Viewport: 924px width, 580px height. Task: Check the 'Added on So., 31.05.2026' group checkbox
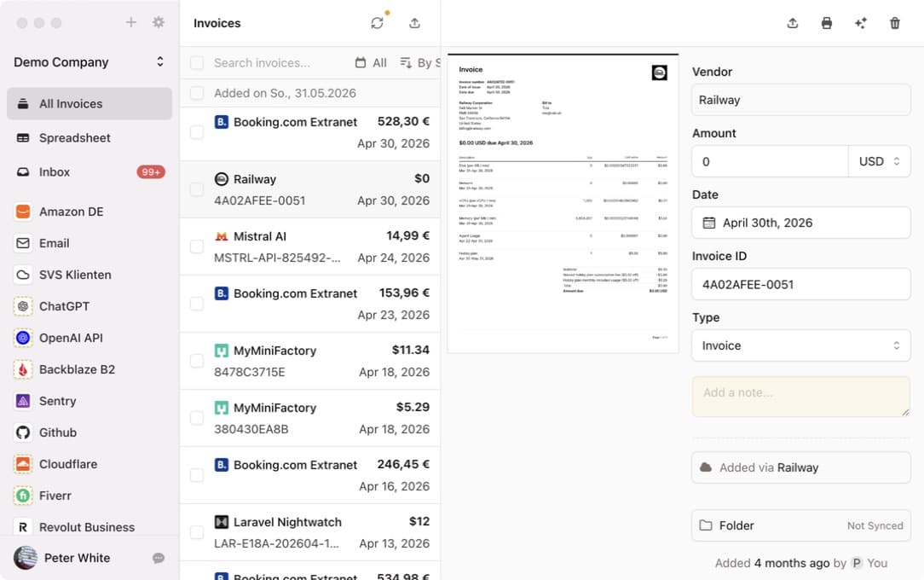pyautogui.click(x=197, y=92)
